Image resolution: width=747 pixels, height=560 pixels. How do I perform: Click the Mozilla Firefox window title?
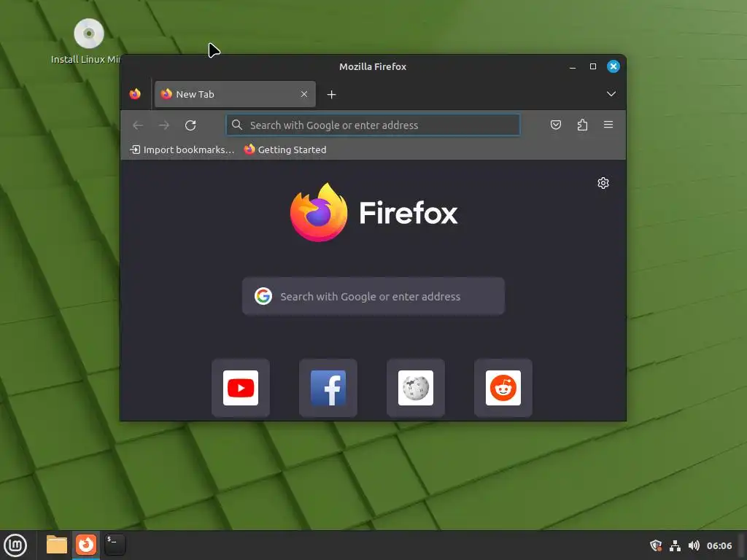(373, 66)
